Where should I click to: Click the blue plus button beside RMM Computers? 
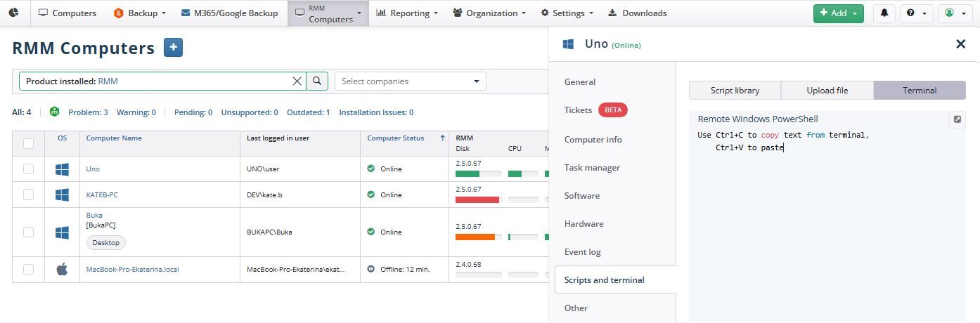pos(173,48)
